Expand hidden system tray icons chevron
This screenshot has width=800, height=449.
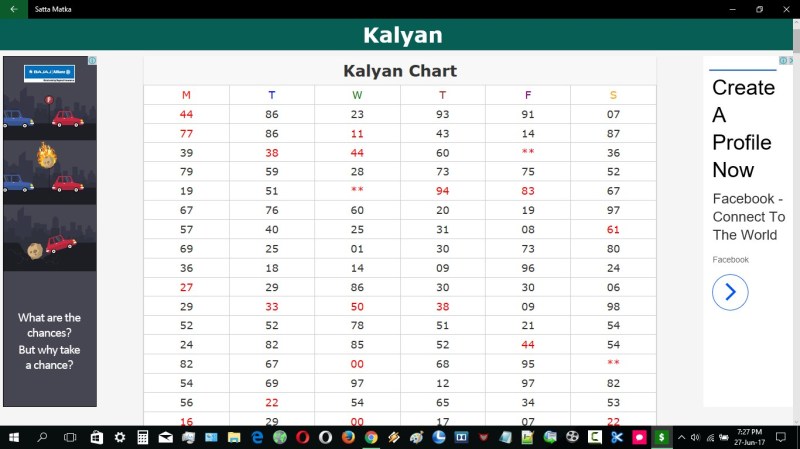681,437
